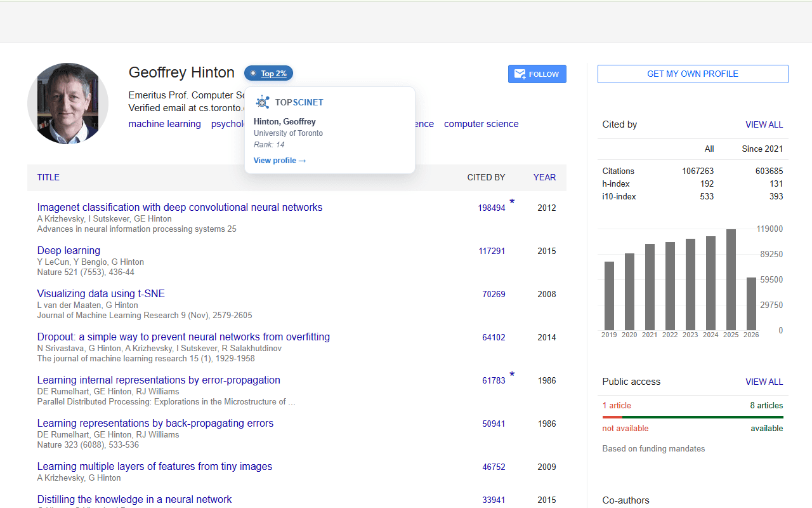Open the machine learning interest tag
Image resolution: width=812 pixels, height=508 pixels.
(x=165, y=124)
